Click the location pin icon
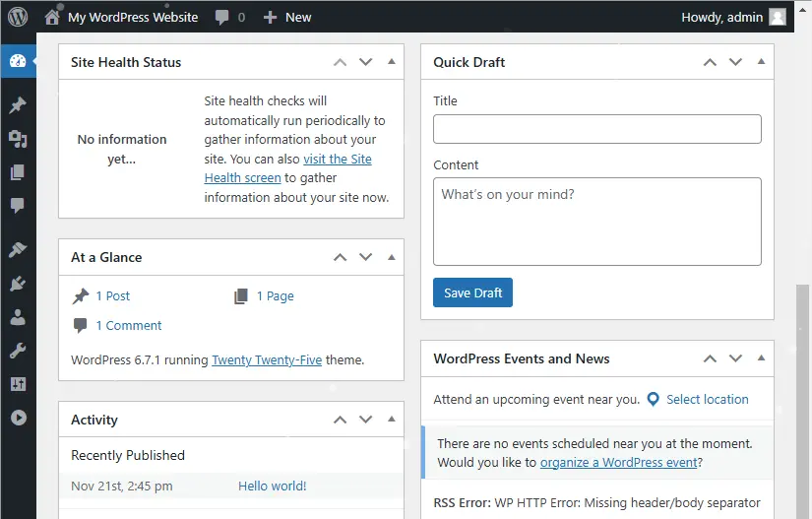This screenshot has height=519, width=812. (x=654, y=400)
